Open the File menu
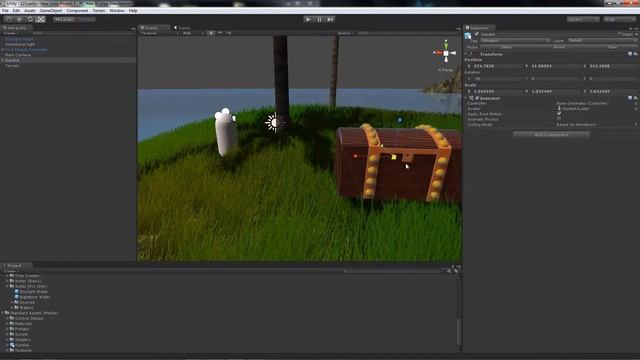This screenshot has width=640, height=360. click(x=5, y=11)
